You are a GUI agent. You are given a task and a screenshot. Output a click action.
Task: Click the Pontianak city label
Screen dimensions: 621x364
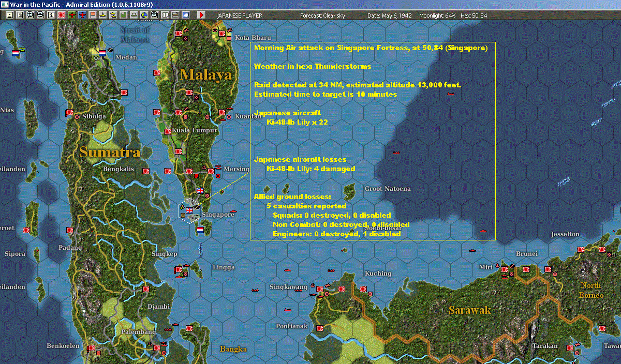(x=292, y=326)
